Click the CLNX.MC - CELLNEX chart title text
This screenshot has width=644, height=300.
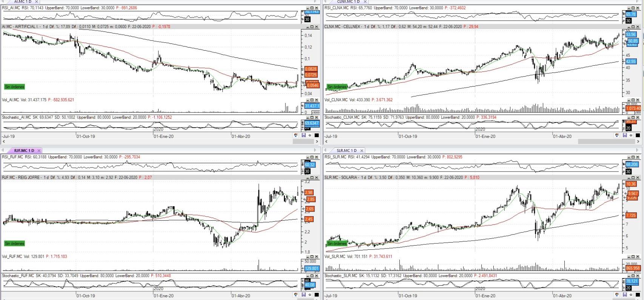pos(342,26)
